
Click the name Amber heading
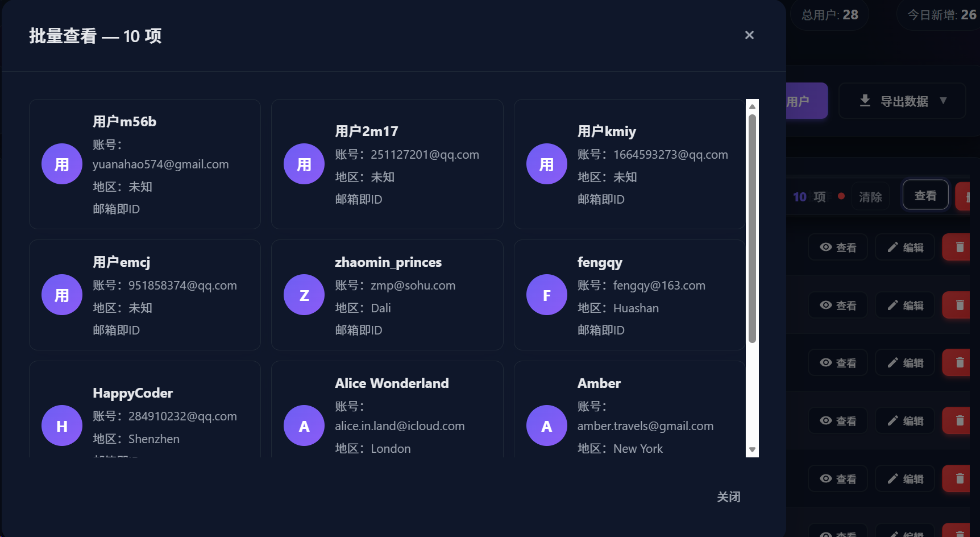pos(599,383)
